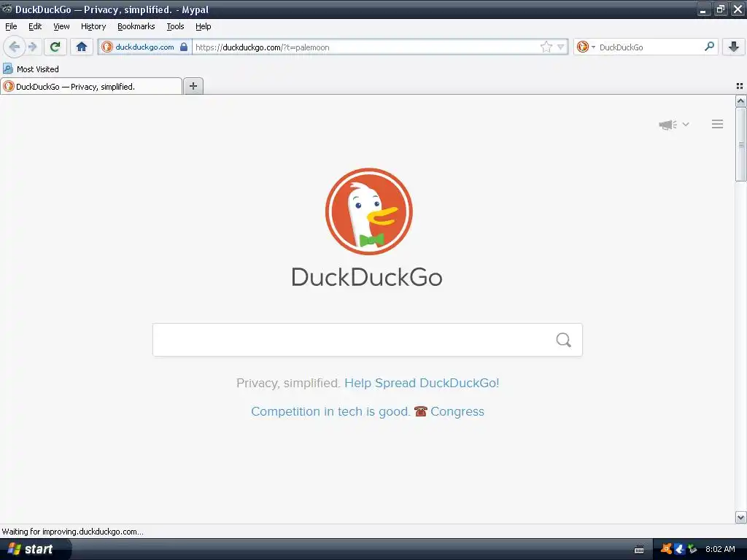Open the Tools menu

[x=175, y=26]
